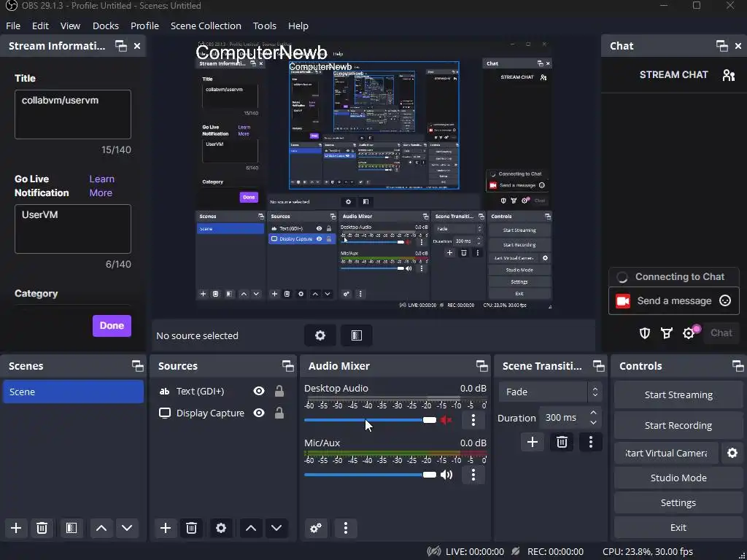Click the stream Title text field
The height and width of the screenshot is (560, 747).
click(73, 114)
